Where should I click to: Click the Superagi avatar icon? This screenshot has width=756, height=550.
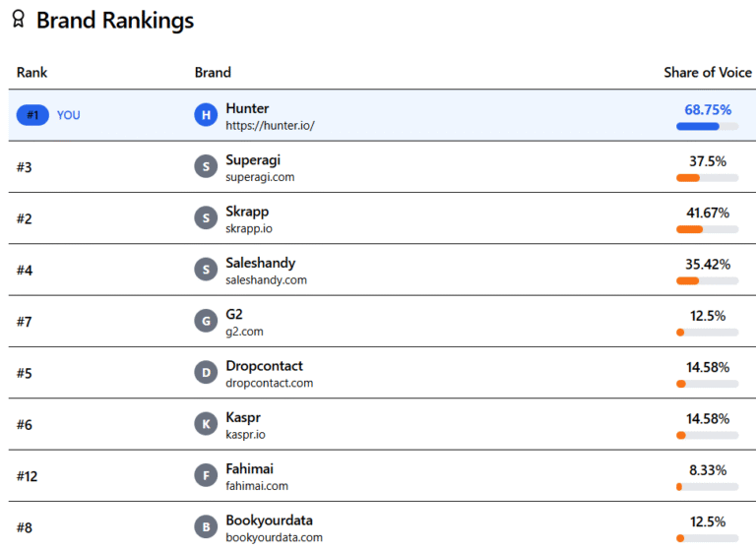tap(205, 167)
